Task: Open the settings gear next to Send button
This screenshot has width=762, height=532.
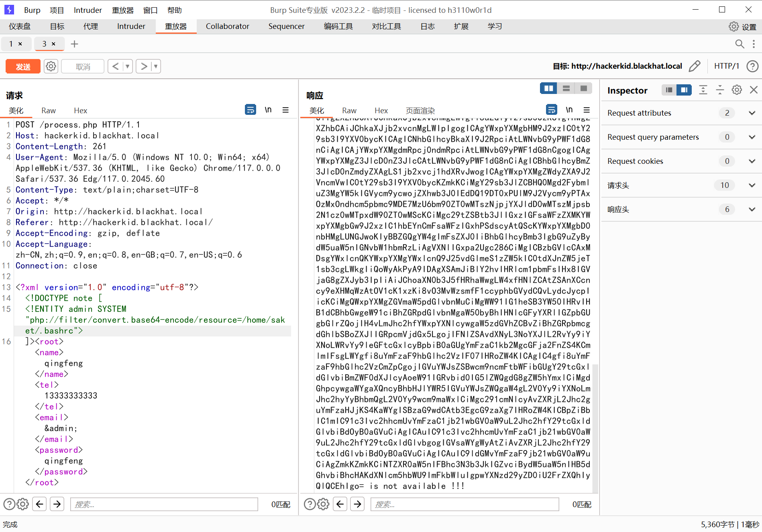Action: [51, 66]
